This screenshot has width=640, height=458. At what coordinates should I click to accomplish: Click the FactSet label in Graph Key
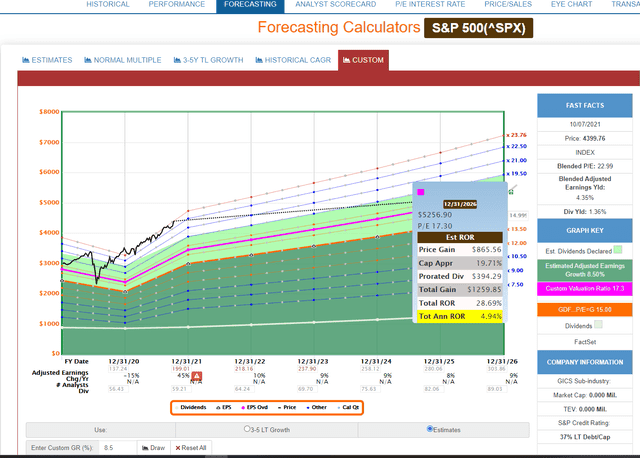click(x=584, y=342)
